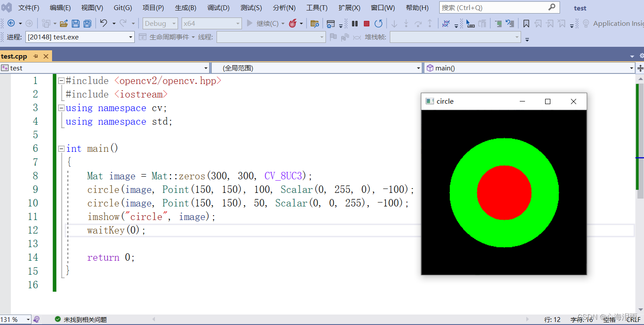Click the Visual Studio logo icon
The image size is (644, 325).
(7, 8)
